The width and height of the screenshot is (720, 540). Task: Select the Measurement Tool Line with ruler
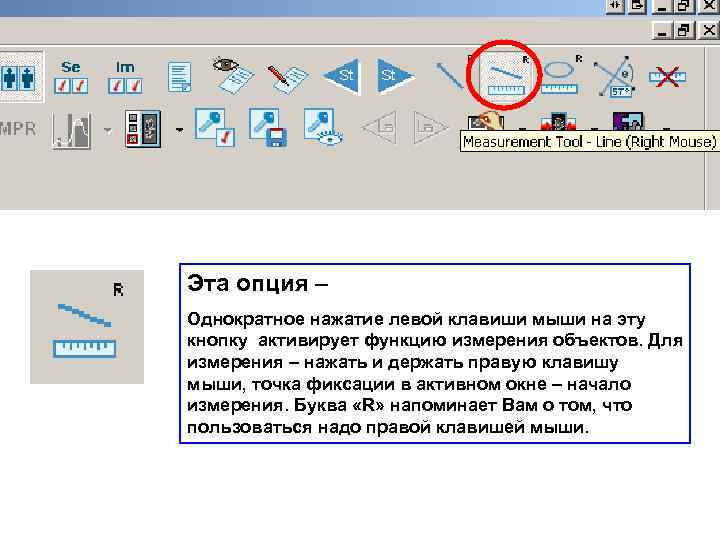[x=505, y=76]
